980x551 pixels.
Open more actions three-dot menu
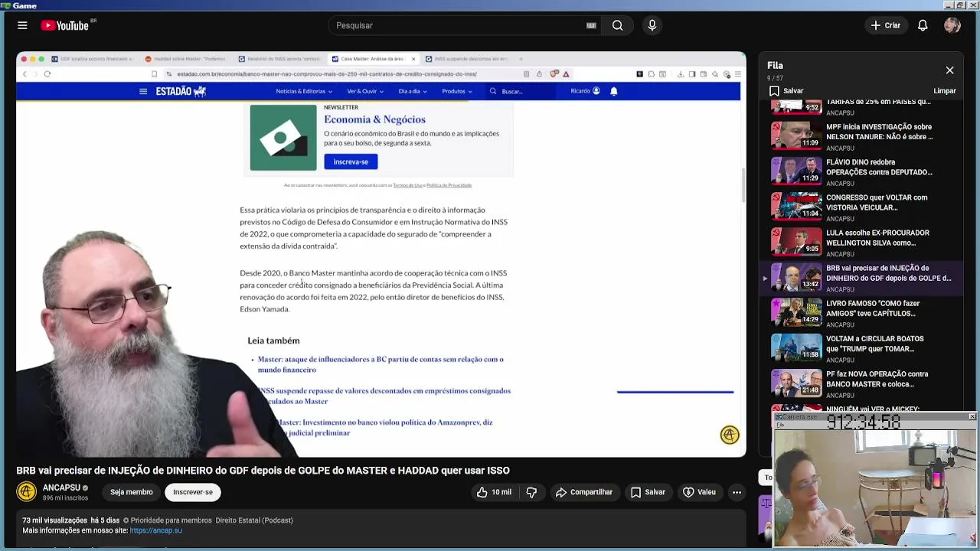(x=737, y=492)
